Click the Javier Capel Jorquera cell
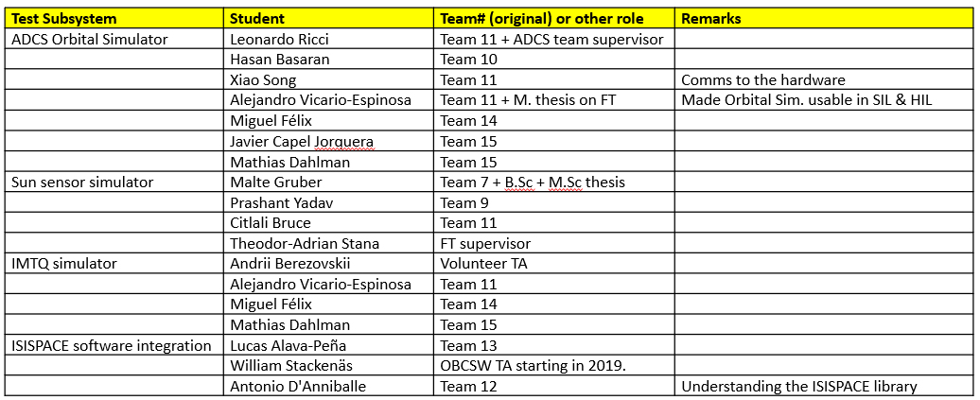Screen dimensions: 980x400 (303, 141)
